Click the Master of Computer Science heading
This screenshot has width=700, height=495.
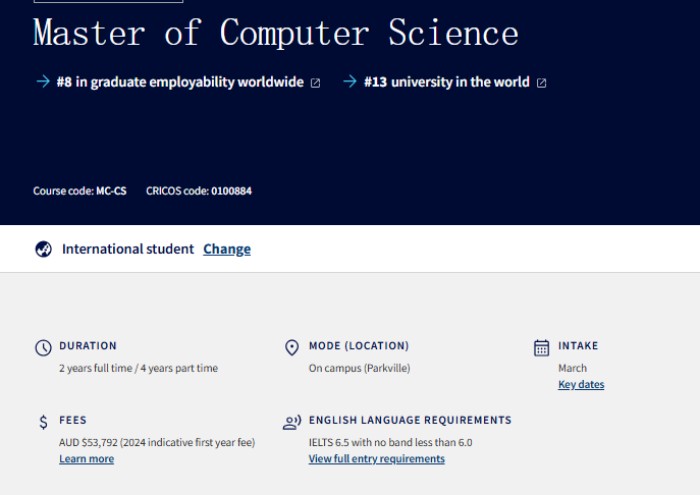click(x=276, y=33)
